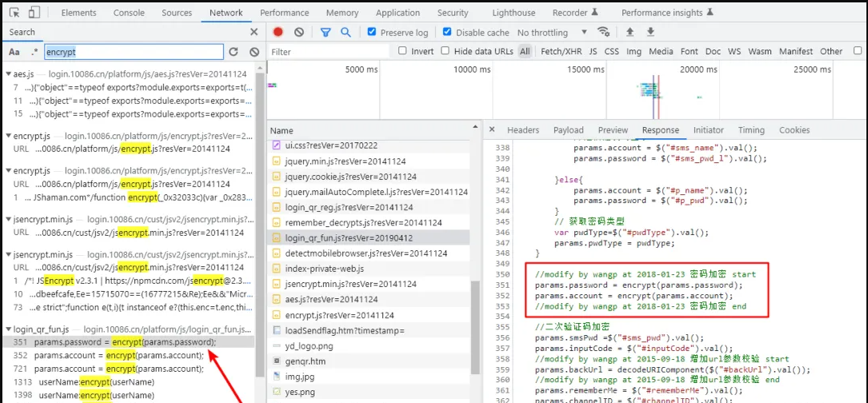Open the Lighthouse tab
This screenshot has width=868, height=403.
click(514, 13)
